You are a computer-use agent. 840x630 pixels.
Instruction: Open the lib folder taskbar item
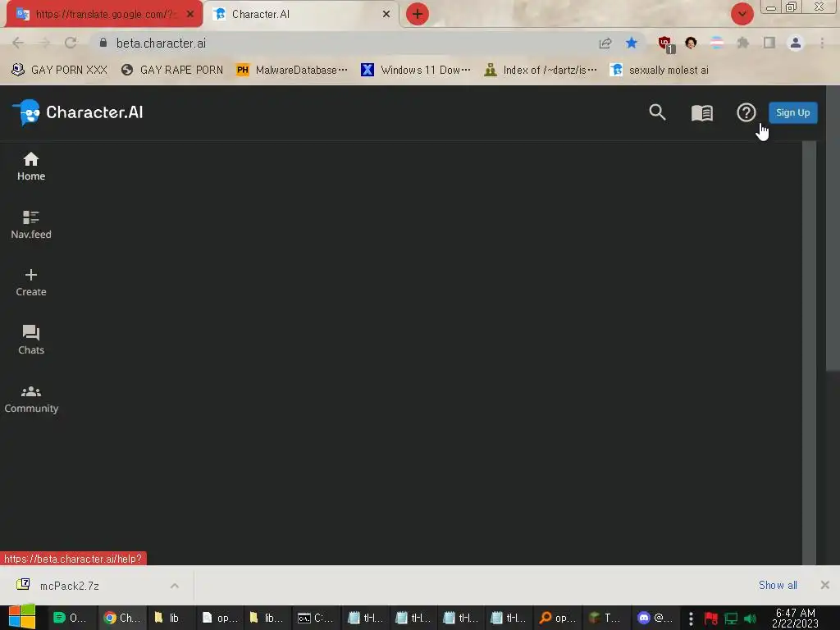[169, 618]
